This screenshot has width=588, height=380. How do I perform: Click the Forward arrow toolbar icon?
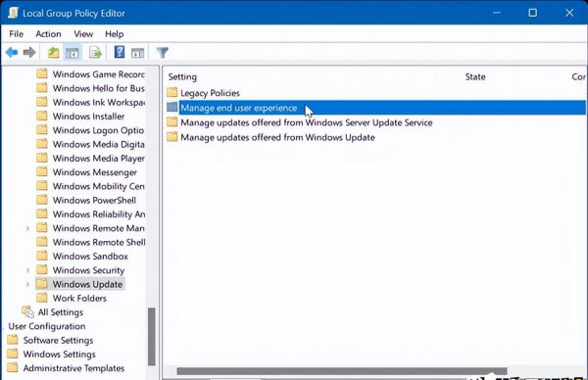tap(29, 53)
